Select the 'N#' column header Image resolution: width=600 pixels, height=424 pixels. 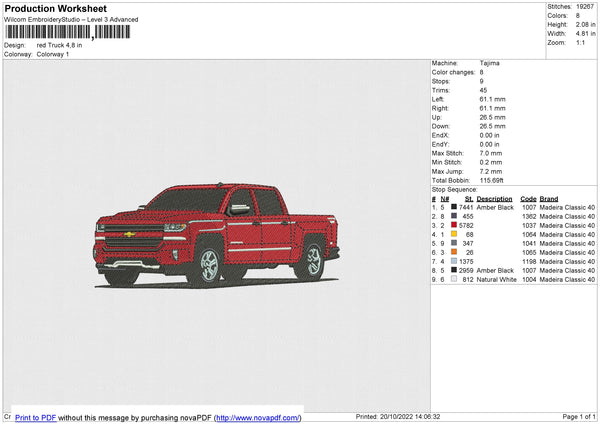(x=445, y=199)
